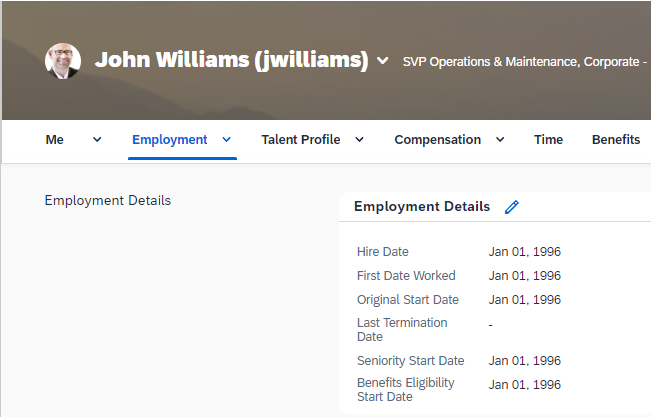The image size is (651, 417).
Task: Select the Employment tab
Action: click(x=169, y=140)
